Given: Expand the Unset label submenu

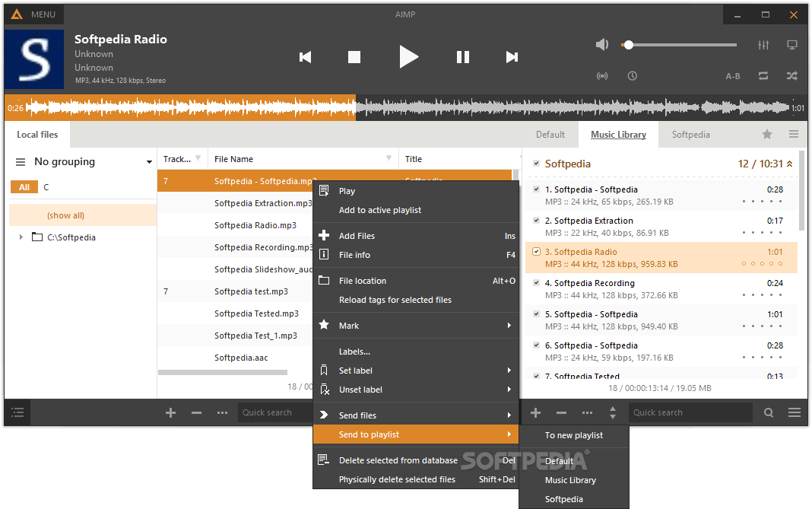Looking at the screenshot, I should pos(416,390).
